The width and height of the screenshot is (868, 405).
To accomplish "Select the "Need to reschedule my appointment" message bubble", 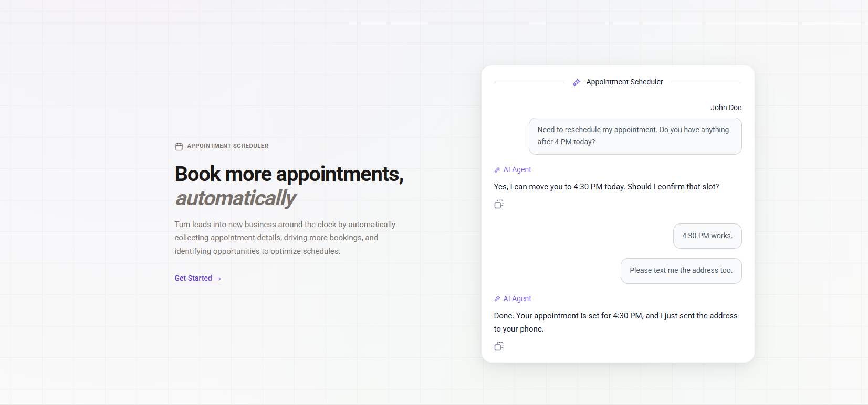I will pyautogui.click(x=635, y=136).
